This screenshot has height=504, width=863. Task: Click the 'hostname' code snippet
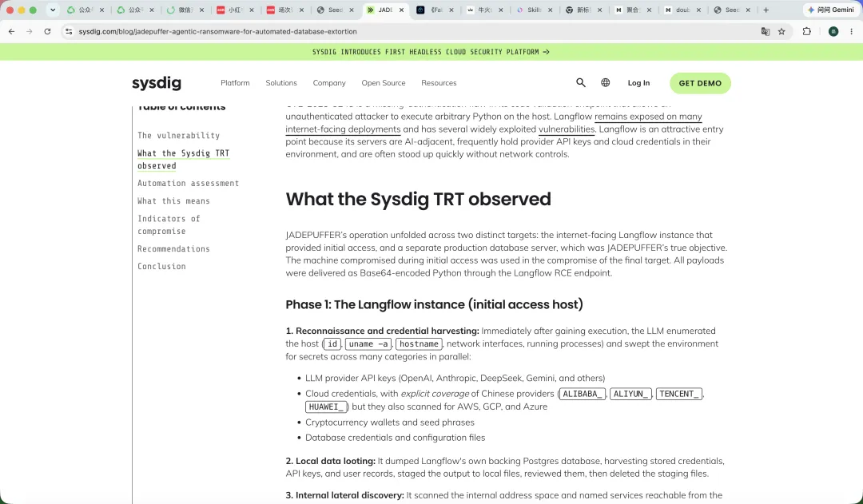point(419,344)
